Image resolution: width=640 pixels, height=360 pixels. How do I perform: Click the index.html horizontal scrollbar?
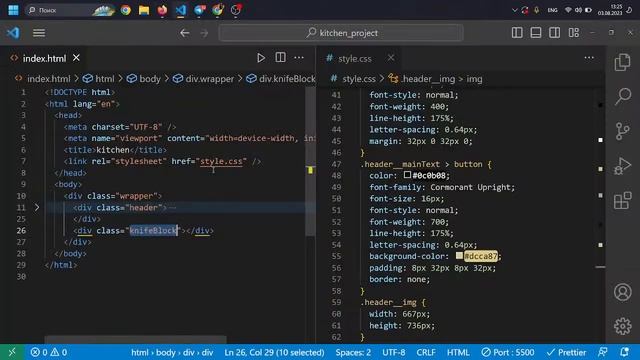coord(135,339)
